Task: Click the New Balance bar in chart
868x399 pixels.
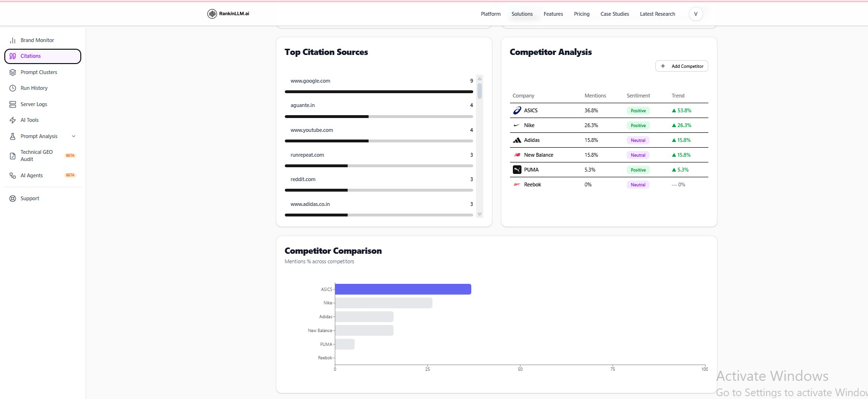Action: tap(364, 331)
